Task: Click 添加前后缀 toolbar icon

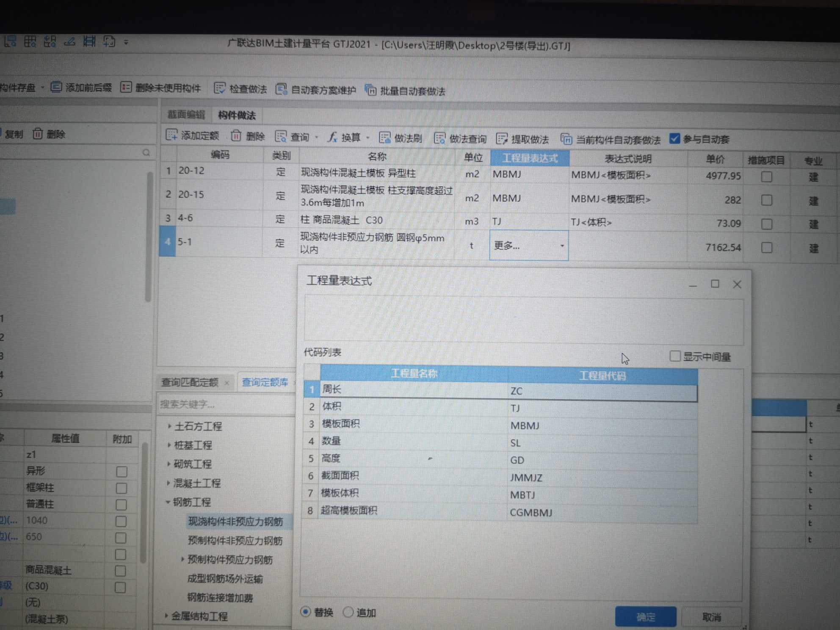Action: point(56,87)
